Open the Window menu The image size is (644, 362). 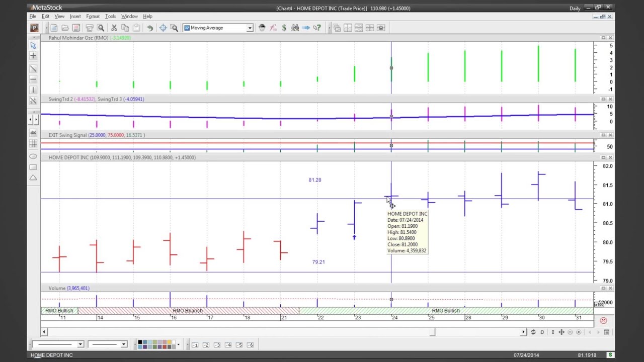tap(129, 17)
